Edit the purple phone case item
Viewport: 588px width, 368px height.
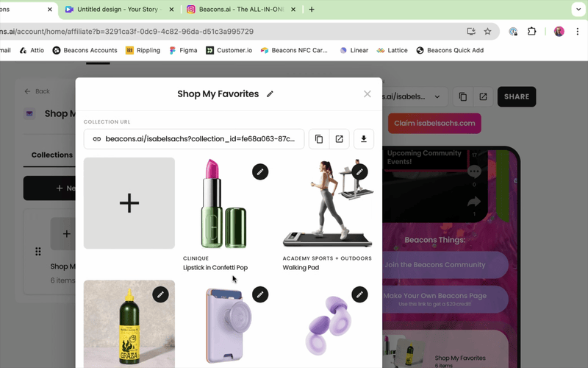tap(260, 294)
